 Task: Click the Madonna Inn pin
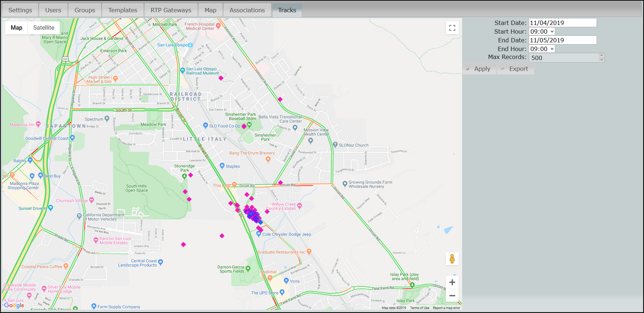pos(38,124)
